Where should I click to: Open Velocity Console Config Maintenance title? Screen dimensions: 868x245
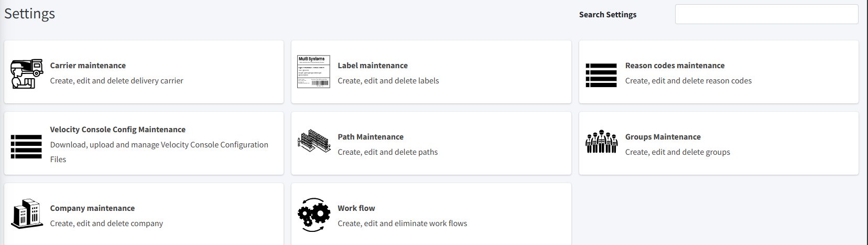pyautogui.click(x=118, y=130)
